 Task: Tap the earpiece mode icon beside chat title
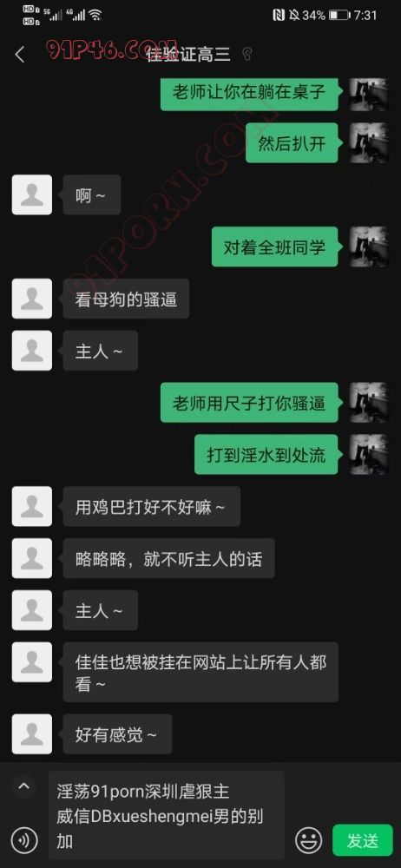click(247, 54)
